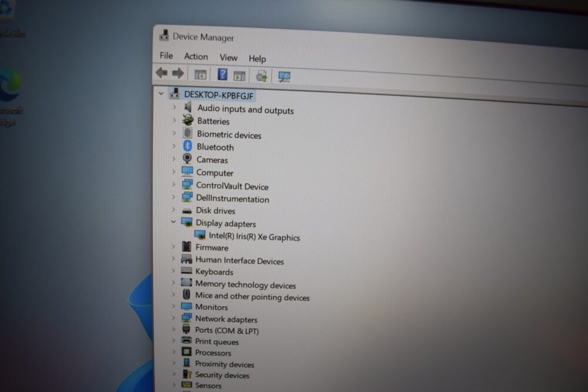
Task: Click the Back arrow toolbar button
Action: (162, 73)
